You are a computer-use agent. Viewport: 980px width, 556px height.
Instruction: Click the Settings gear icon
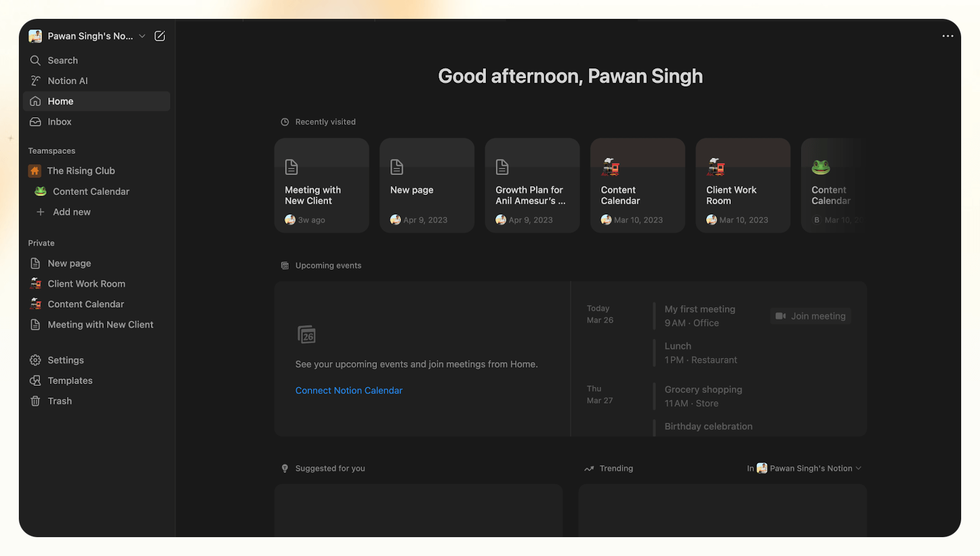[35, 360]
